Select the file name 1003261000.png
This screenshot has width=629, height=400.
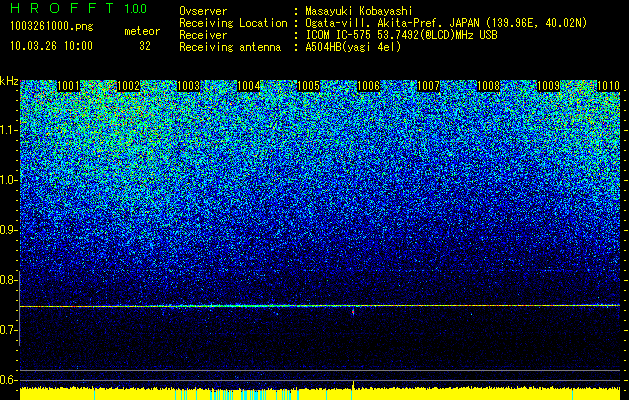[x=52, y=27]
